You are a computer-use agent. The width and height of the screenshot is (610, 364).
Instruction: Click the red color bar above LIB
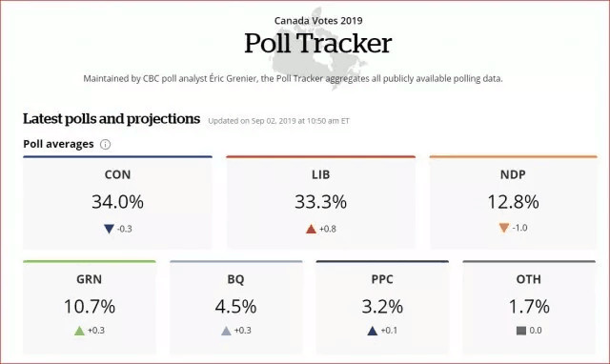tap(320, 156)
